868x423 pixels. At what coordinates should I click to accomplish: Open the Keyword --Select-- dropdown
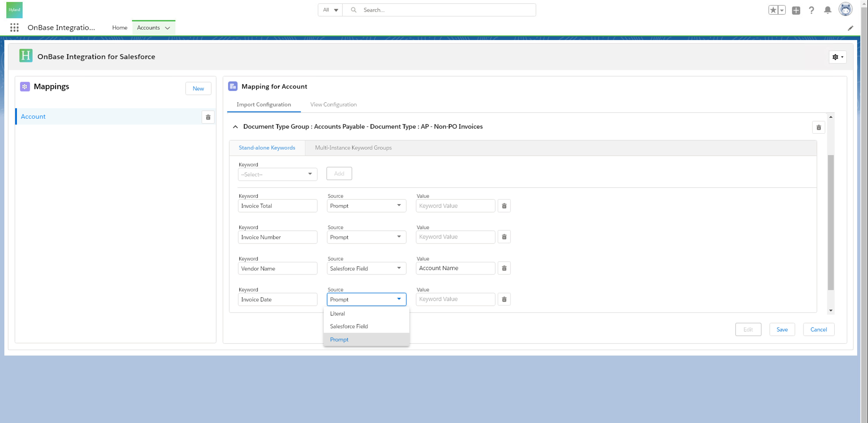(x=278, y=174)
